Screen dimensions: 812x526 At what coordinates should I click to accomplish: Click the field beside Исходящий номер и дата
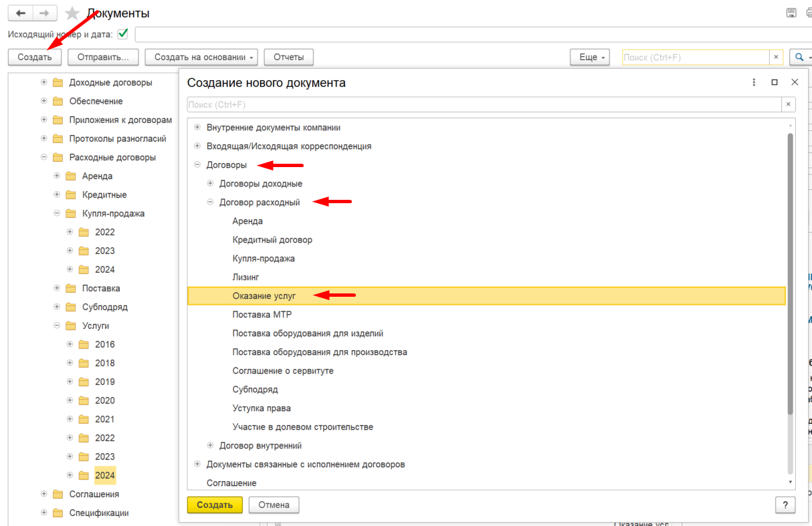pos(474,34)
